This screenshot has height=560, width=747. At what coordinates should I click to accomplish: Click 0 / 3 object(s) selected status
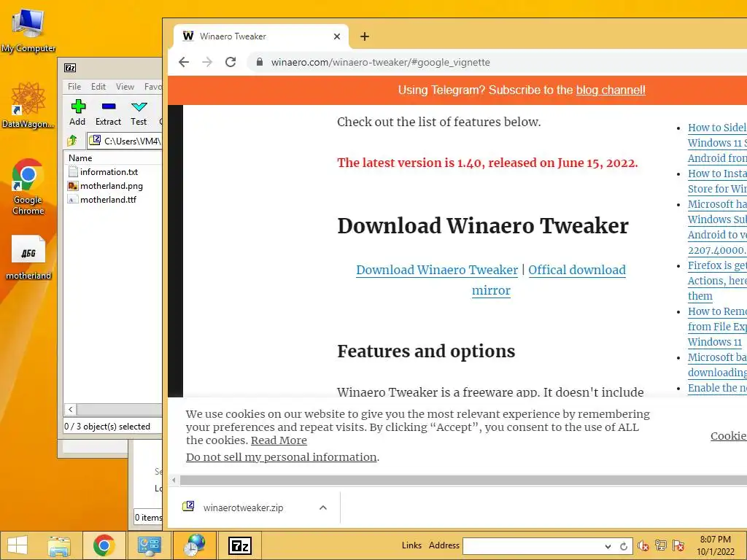tap(107, 427)
